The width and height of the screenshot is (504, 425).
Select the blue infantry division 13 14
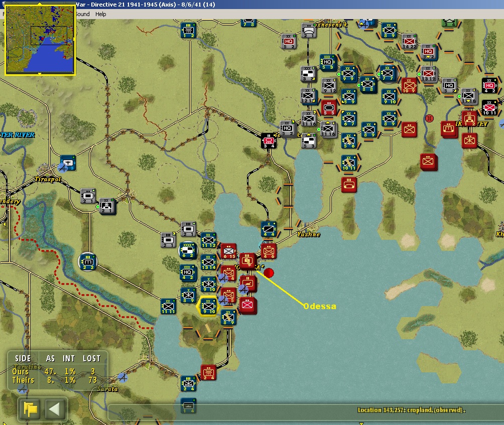(x=208, y=262)
